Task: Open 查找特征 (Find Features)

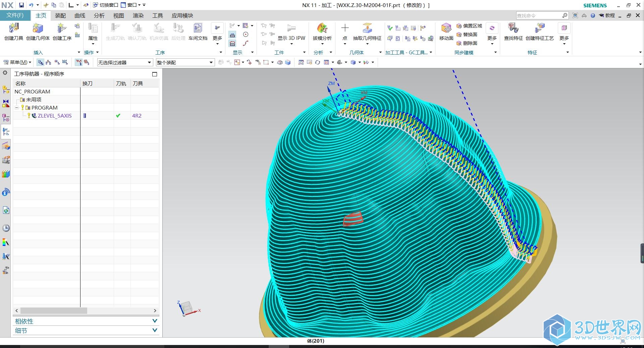Action: (513, 31)
